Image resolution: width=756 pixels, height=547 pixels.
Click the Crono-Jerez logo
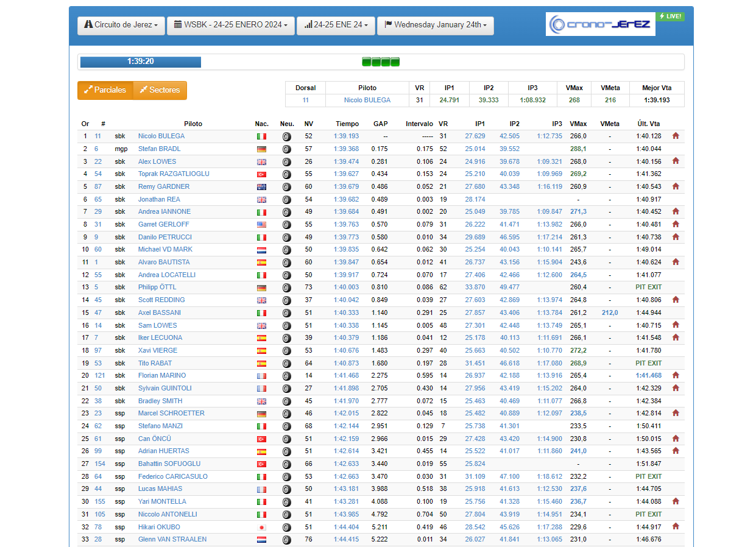600,24
